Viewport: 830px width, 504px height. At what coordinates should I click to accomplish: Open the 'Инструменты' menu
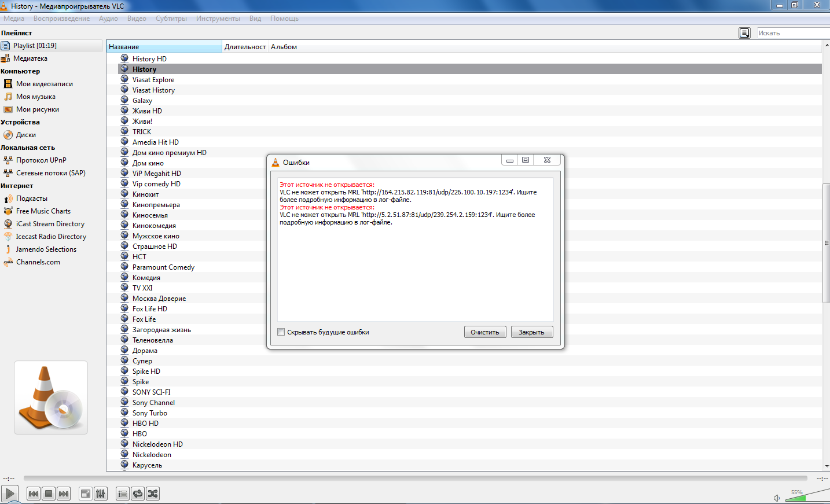(218, 19)
